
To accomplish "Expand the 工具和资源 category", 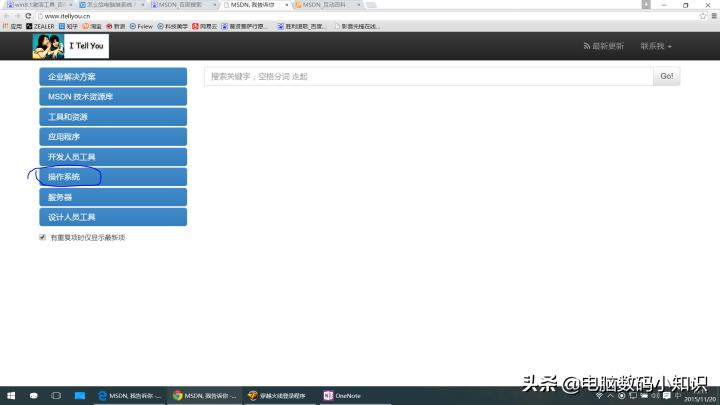I will pyautogui.click(x=113, y=117).
